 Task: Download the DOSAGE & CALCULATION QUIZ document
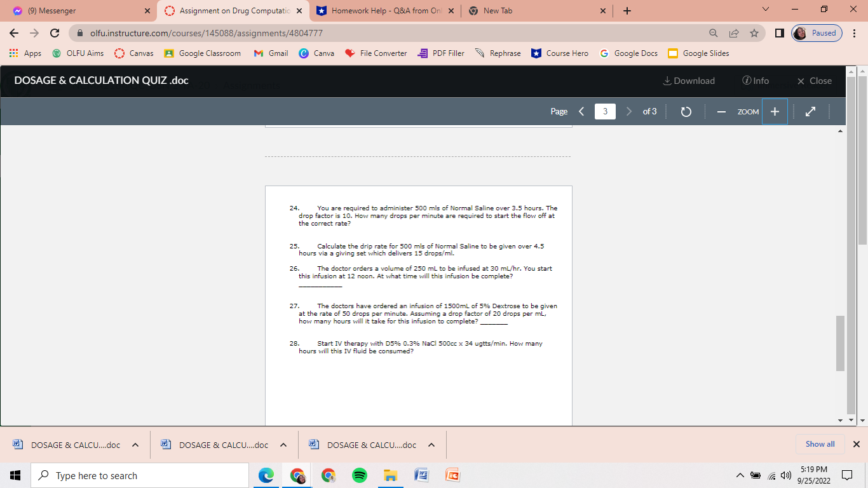point(688,81)
